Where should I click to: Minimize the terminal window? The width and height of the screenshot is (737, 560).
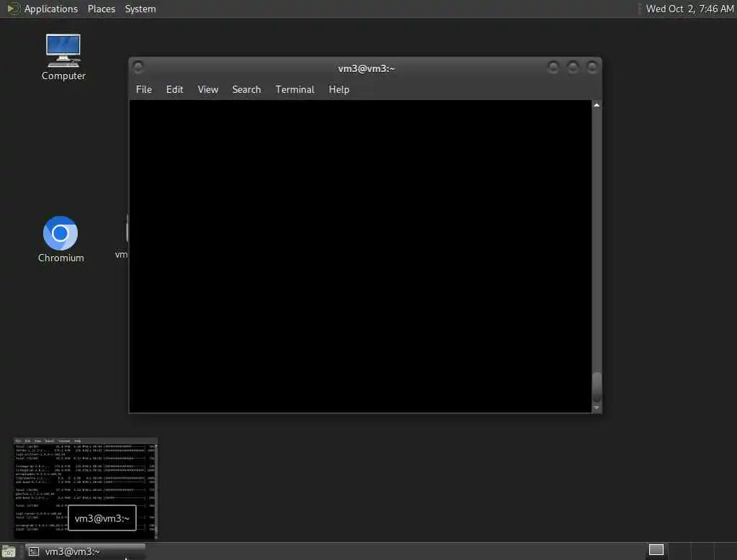point(553,68)
